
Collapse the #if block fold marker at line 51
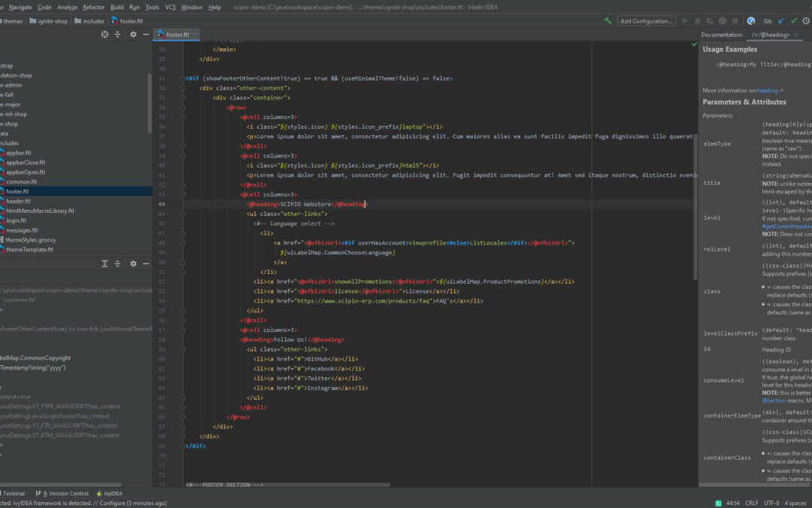pyautogui.click(x=183, y=78)
